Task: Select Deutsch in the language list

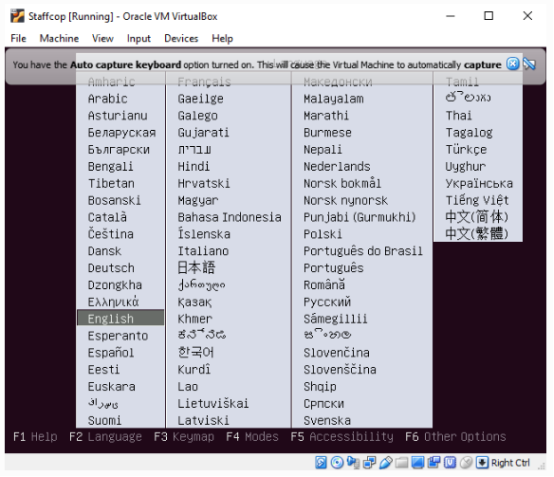Action: 111,268
